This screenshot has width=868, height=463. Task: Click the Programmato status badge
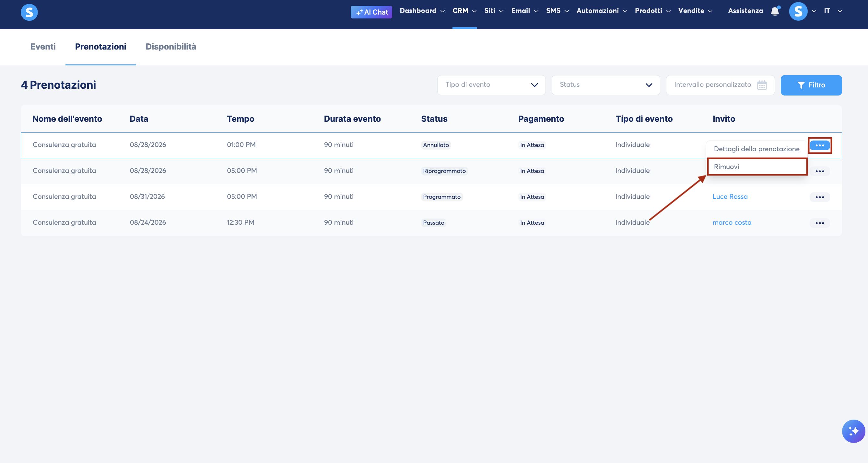point(442,197)
